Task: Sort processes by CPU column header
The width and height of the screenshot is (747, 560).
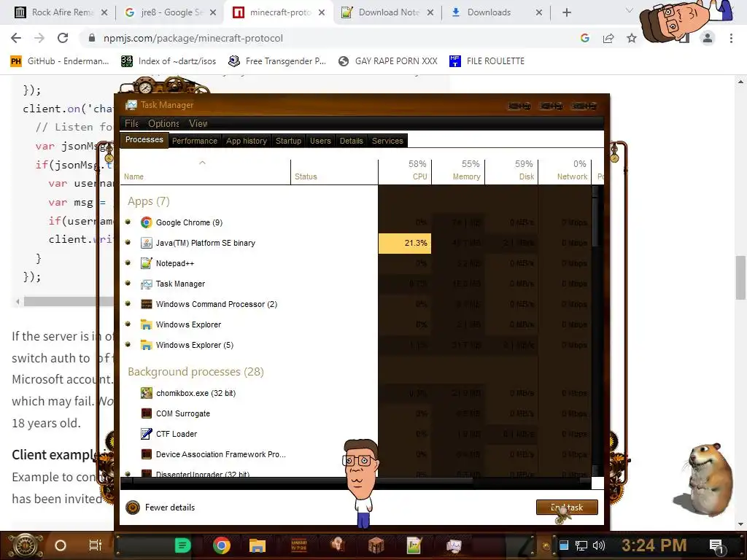Action: coord(405,171)
